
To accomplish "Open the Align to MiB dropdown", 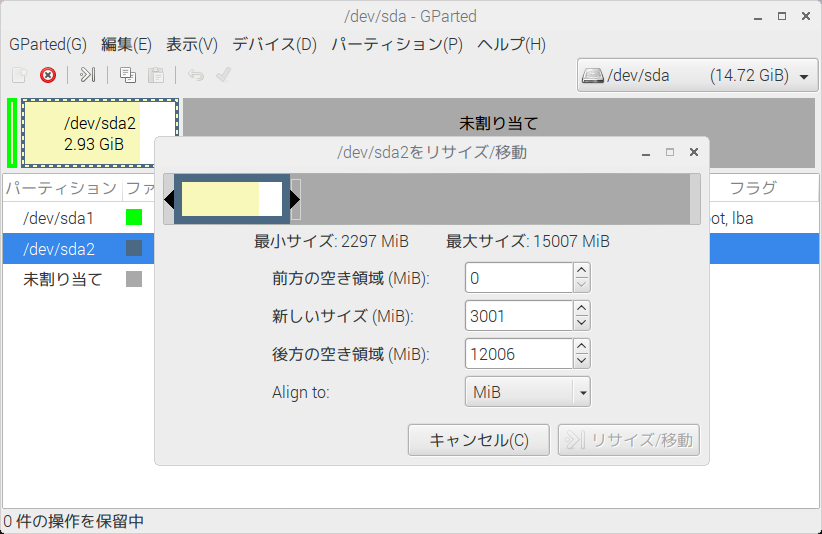I will [x=528, y=392].
